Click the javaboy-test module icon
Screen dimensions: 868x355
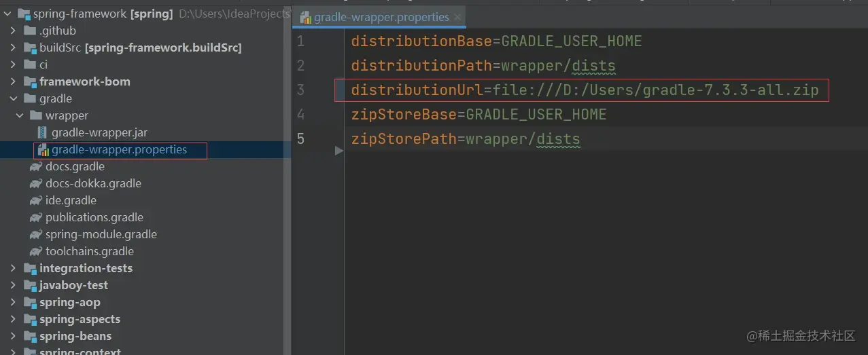pyautogui.click(x=29, y=285)
